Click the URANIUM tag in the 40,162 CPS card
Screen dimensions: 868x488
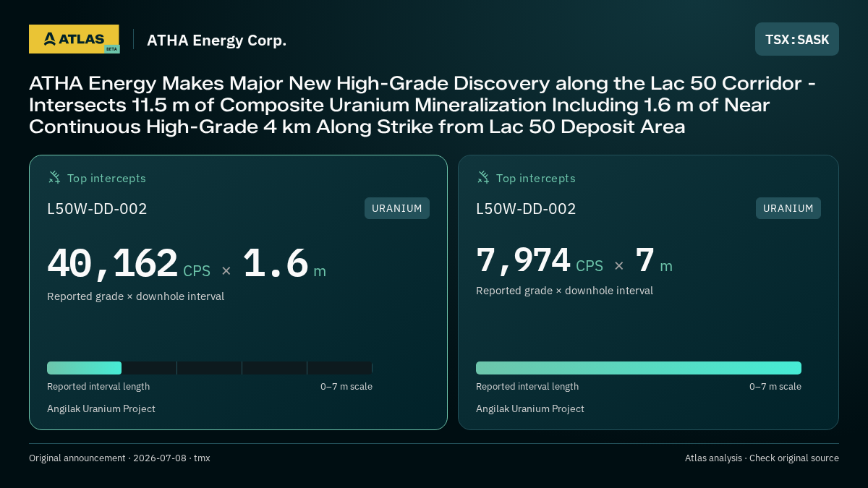point(397,208)
